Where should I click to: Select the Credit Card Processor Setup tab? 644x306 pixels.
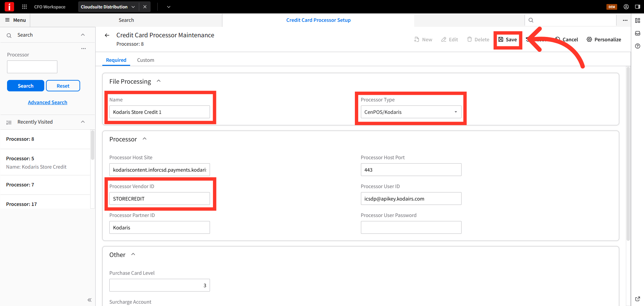[318, 20]
